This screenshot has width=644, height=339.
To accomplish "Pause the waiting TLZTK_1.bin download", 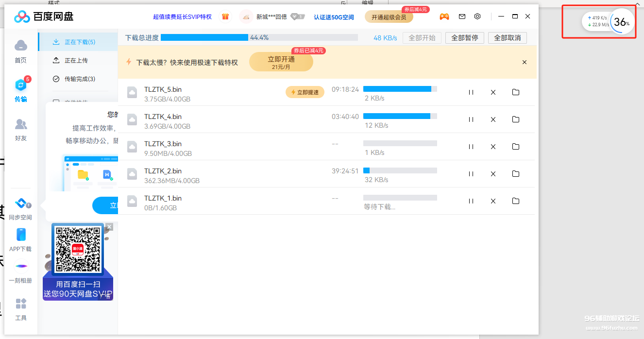I will pos(471,201).
